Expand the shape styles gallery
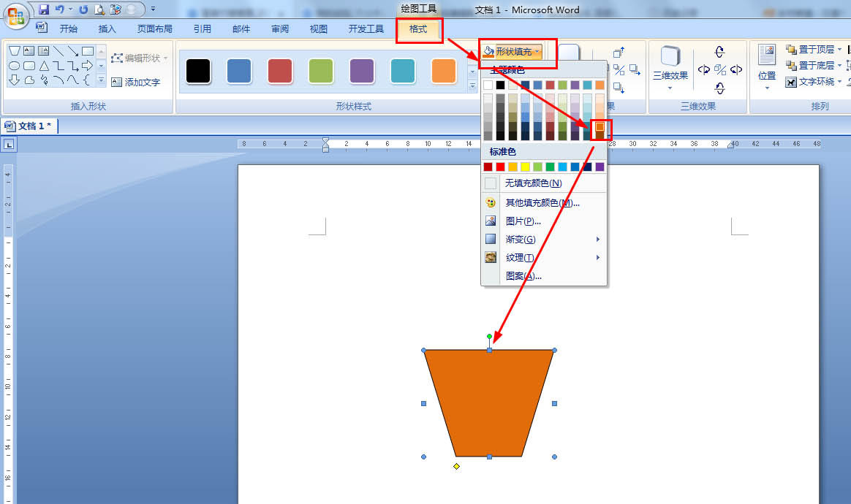The width and height of the screenshot is (851, 504). pos(472,85)
